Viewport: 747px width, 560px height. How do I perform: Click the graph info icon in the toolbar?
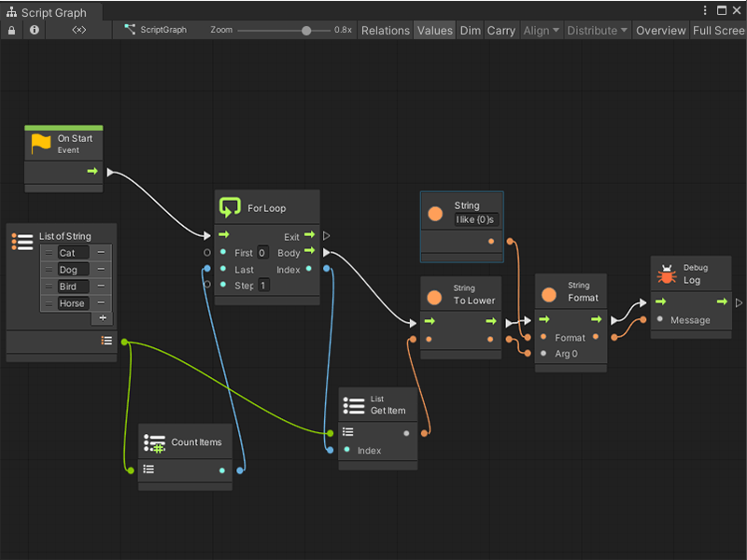point(34,30)
